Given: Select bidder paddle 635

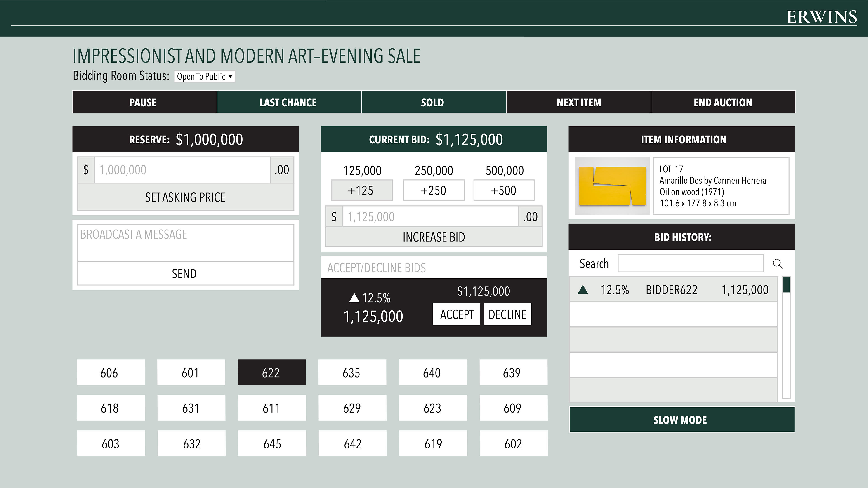Looking at the screenshot, I should click(352, 373).
